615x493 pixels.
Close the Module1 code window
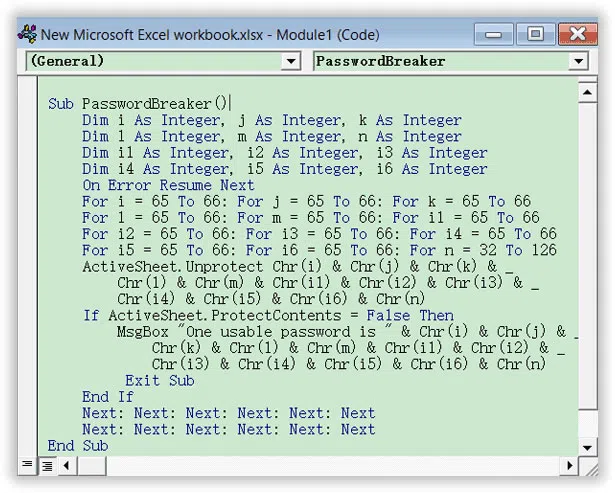pyautogui.click(x=575, y=34)
